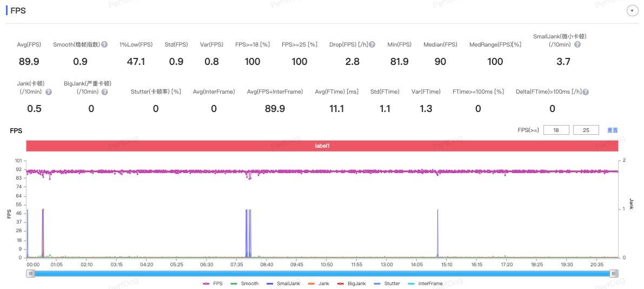This screenshot has width=644, height=289.
Task: Click help icon after Delta(FTime)>100ms [/h]
Action: (x=586, y=92)
